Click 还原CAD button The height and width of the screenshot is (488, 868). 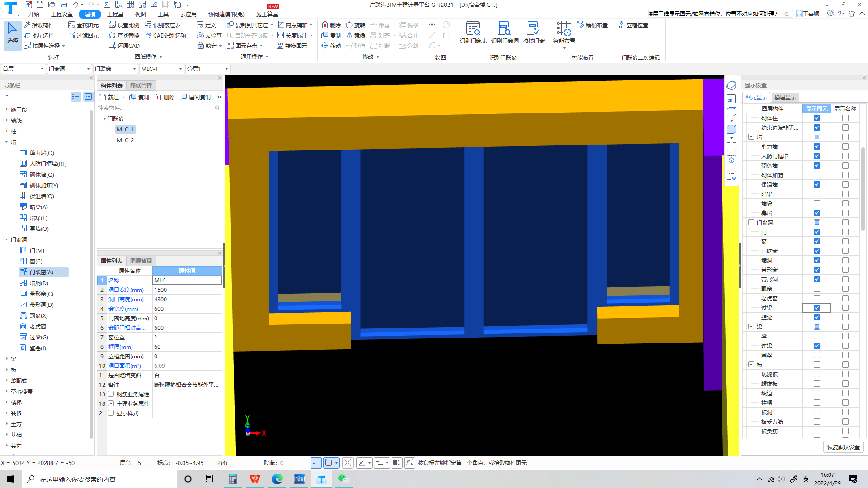pyautogui.click(x=124, y=46)
